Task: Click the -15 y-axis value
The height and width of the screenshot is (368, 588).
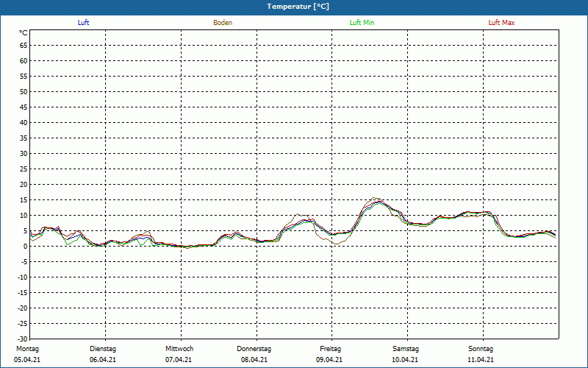Action: tap(24, 292)
